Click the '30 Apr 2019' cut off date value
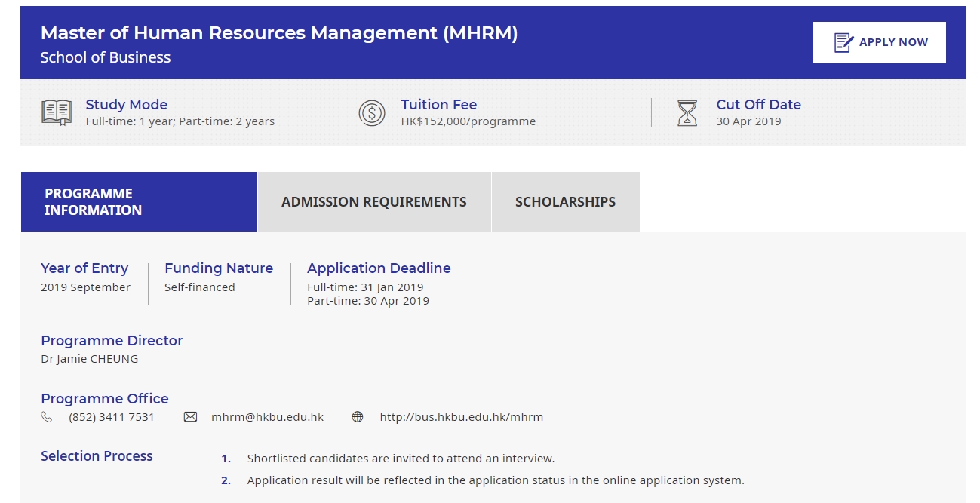 click(x=749, y=121)
